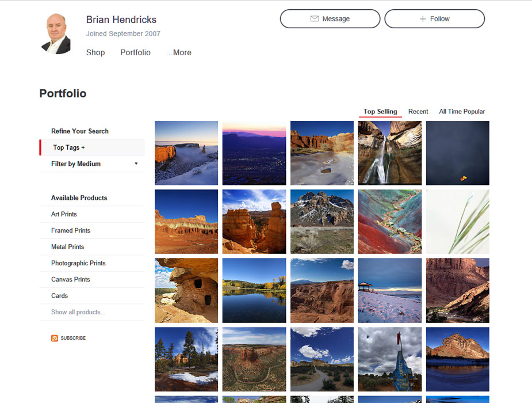Click the envelope icon in Message button
The height and width of the screenshot is (403, 532).
pyautogui.click(x=314, y=18)
